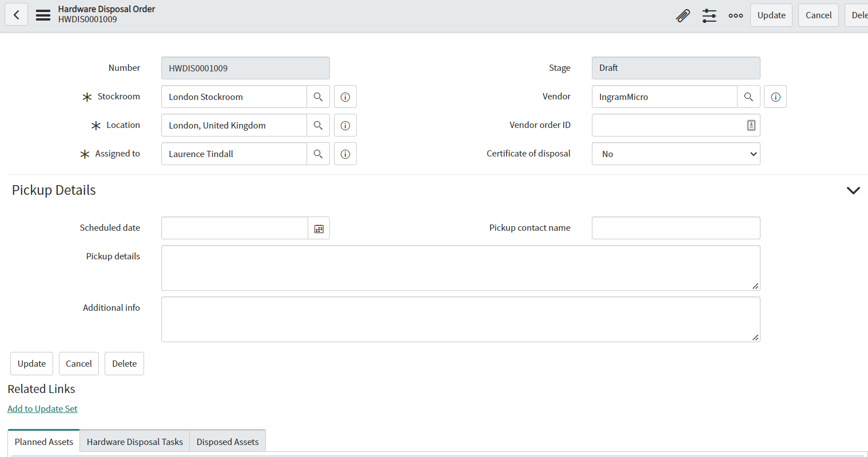Collapse the Pickup Details section chevron
Screen dimensions: 868x457
[x=853, y=190]
